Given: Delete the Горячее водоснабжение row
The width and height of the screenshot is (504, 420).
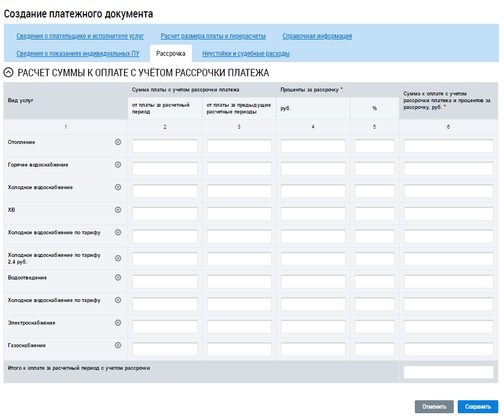Looking at the screenshot, I should [118, 165].
